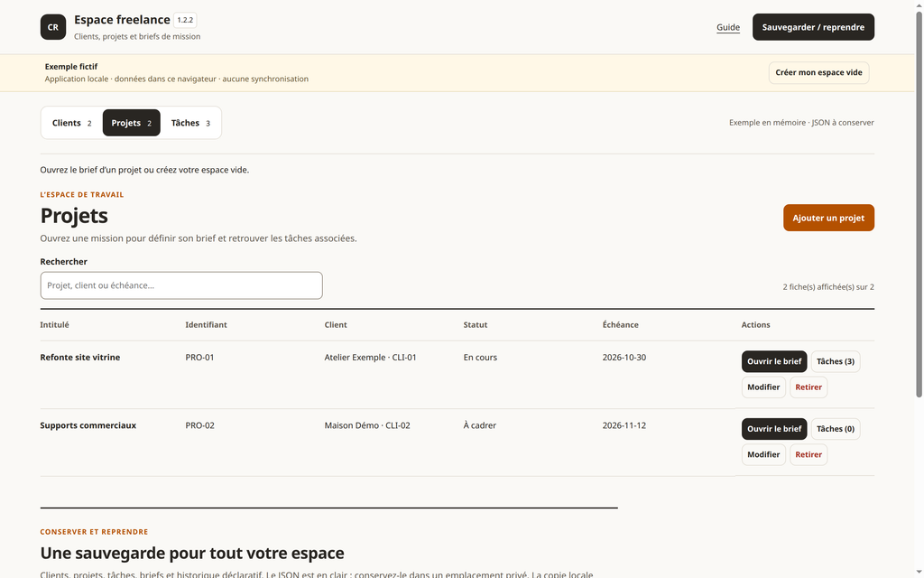Click Retirer for project PRO-01

(808, 387)
